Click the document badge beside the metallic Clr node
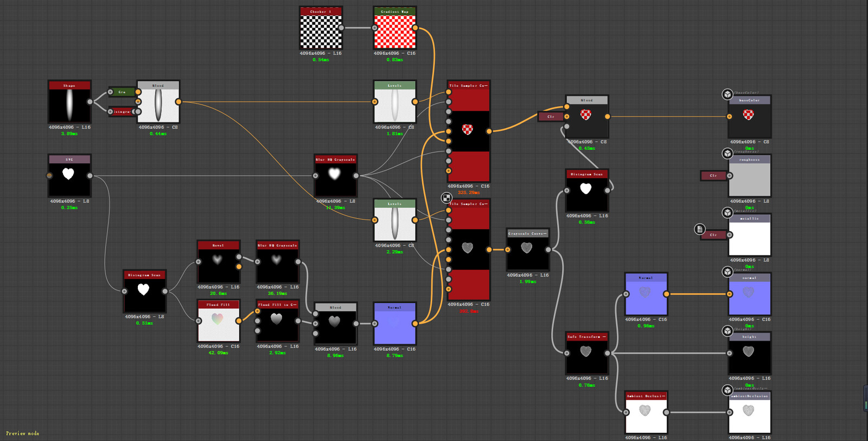 [x=700, y=229]
